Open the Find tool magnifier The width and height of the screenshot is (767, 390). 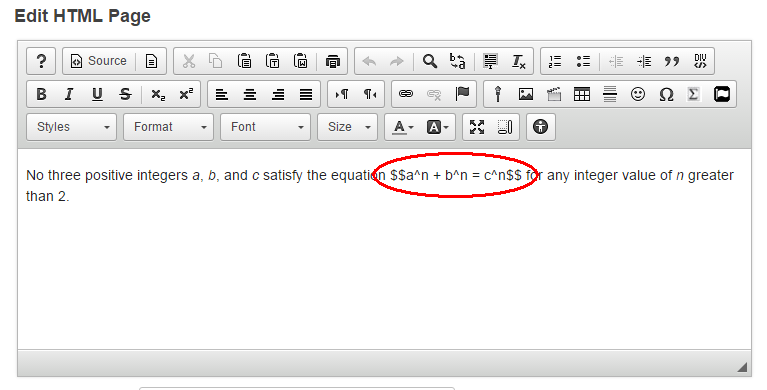pos(429,61)
